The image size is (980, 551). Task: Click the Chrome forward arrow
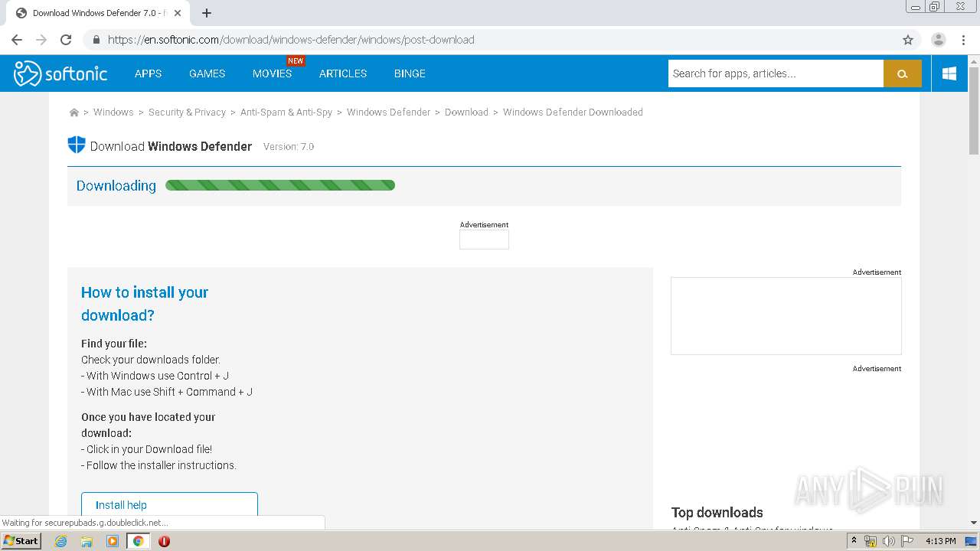click(41, 40)
